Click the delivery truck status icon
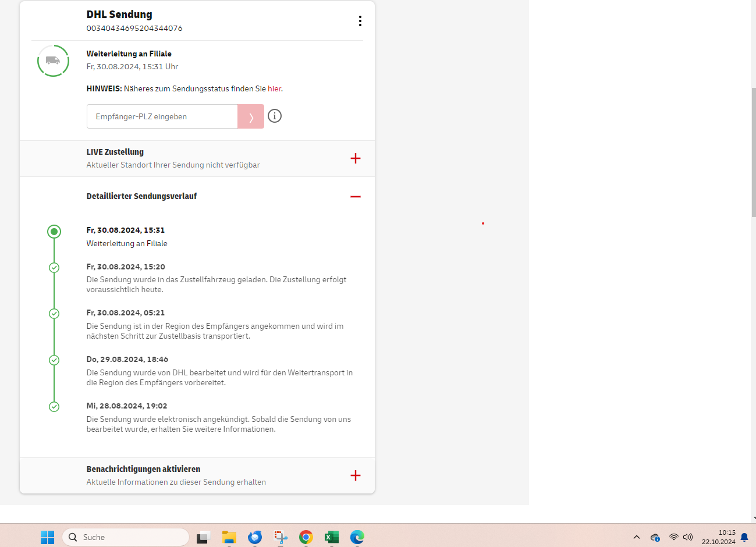 (53, 61)
